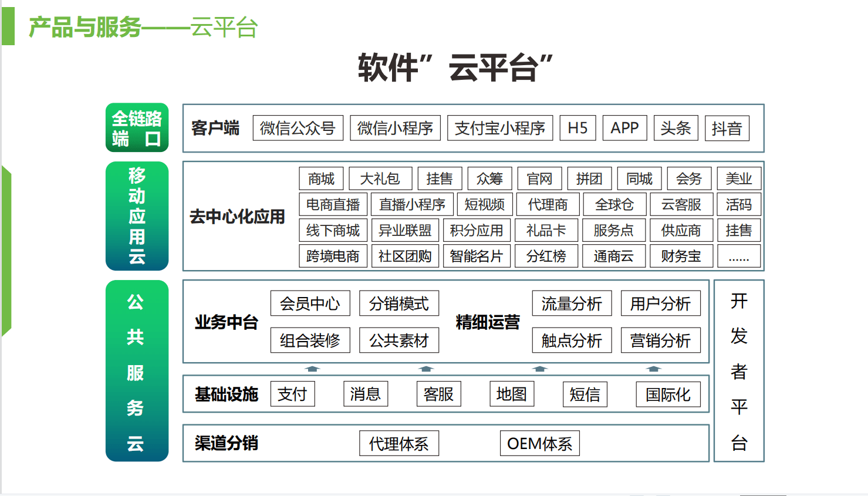Click the 服务点 box
The height and width of the screenshot is (496, 868).
(x=614, y=230)
